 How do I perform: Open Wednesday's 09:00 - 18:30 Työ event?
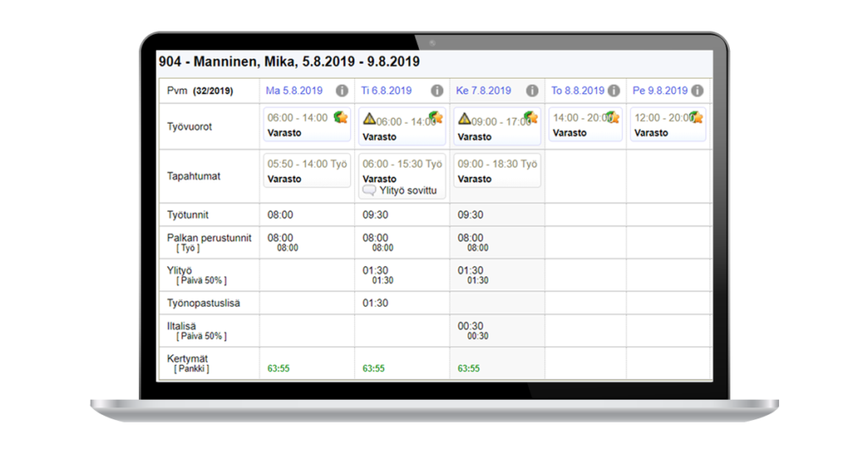[497, 164]
